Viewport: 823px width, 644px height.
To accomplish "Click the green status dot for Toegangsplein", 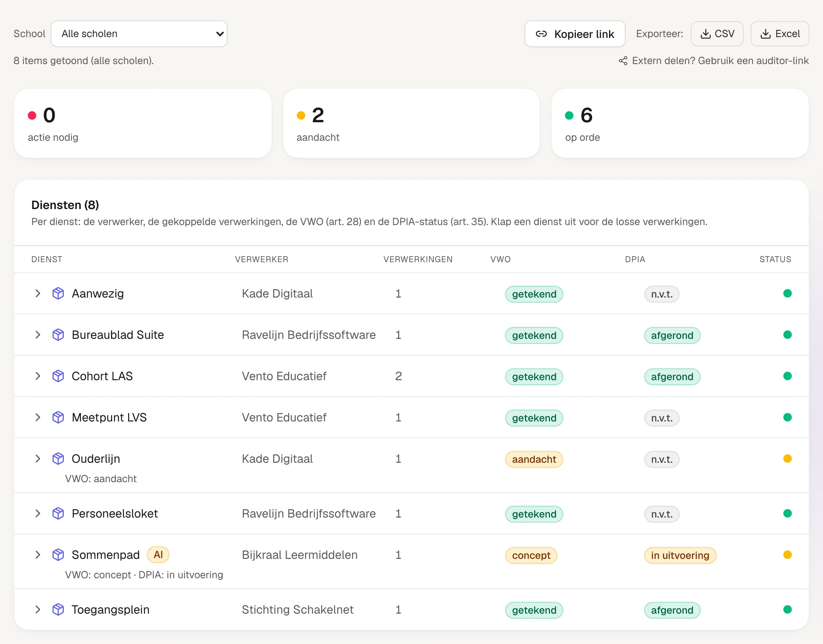I will tap(788, 610).
